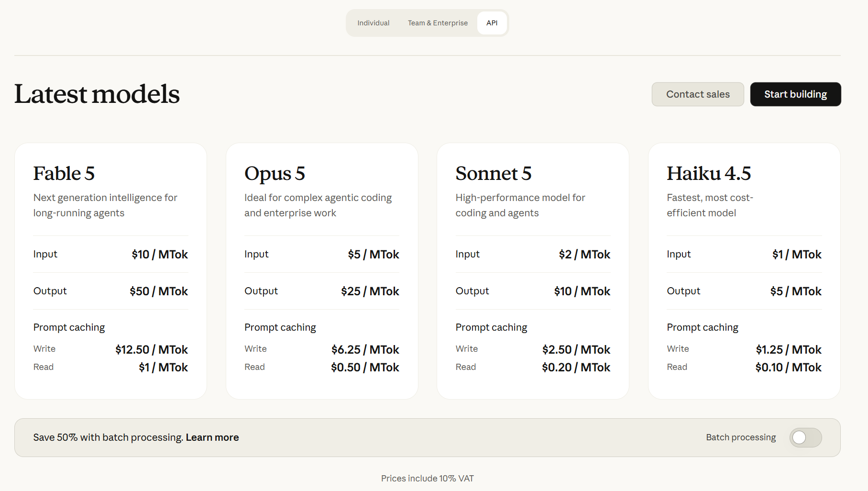This screenshot has width=868, height=491.
Task: Click the Haiku 4.5 Fastest, most cost-efficient description
Action: 710,205
